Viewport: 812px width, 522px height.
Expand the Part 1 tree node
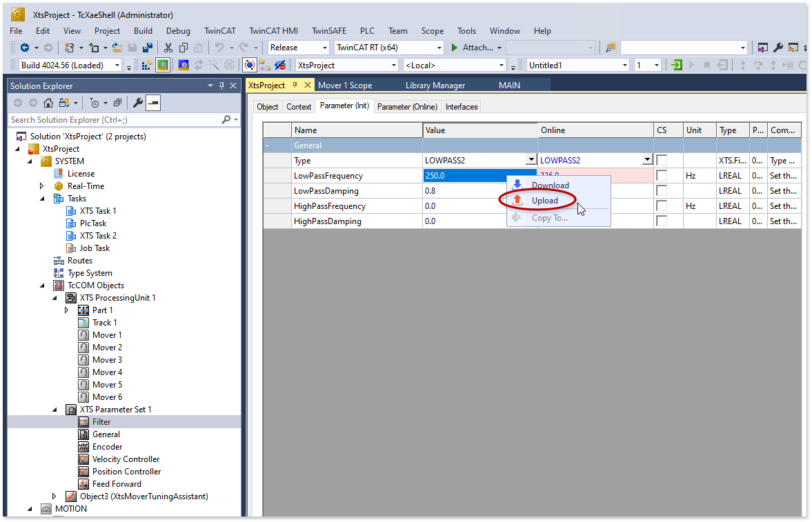tap(67, 310)
